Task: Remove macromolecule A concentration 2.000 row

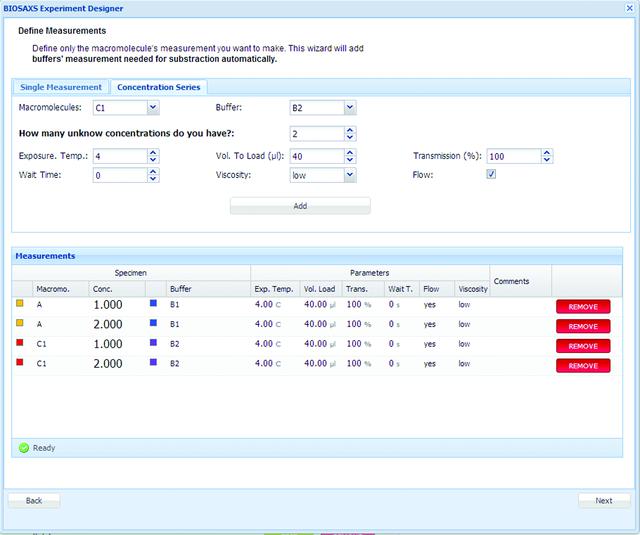Action: click(583, 326)
